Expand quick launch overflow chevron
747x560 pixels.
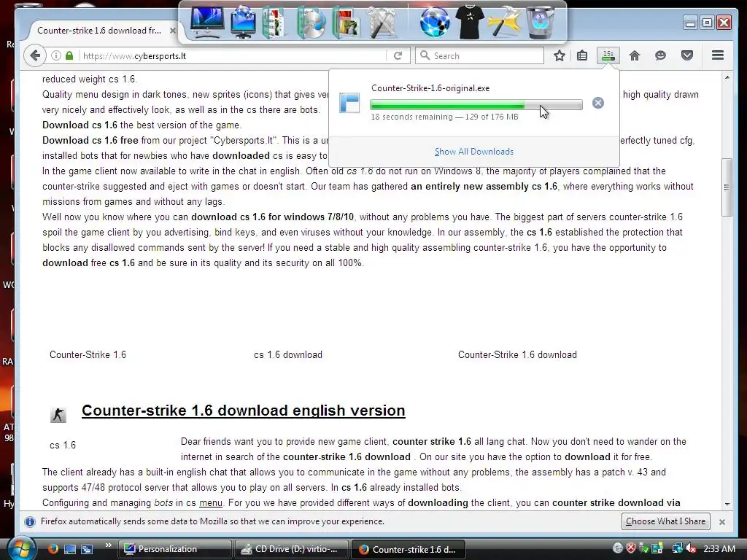pyautogui.click(x=108, y=545)
